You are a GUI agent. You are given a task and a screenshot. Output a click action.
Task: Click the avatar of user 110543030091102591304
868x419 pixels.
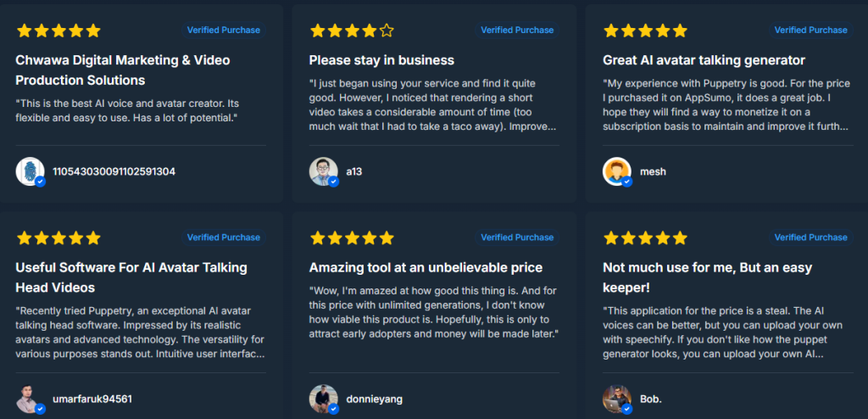(30, 171)
